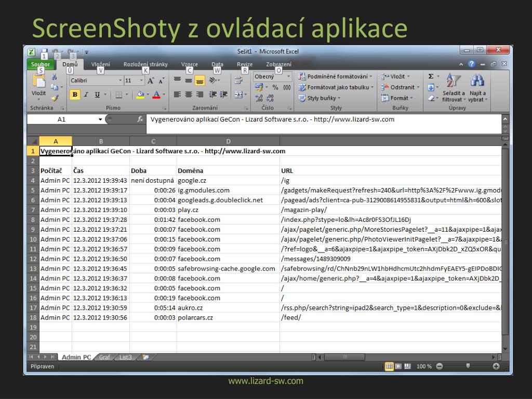Switch to the Vložení ribbon tab
The image size is (532, 399).
tap(100, 64)
